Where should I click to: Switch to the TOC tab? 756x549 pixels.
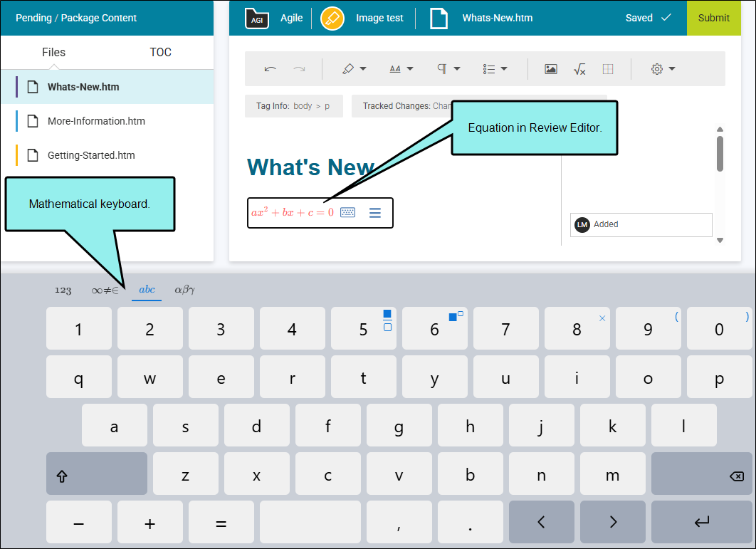click(161, 52)
